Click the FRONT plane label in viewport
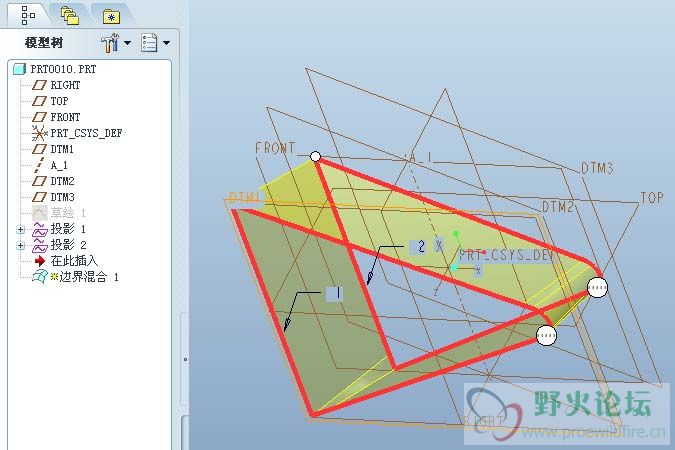The width and height of the screenshot is (675, 450). click(x=275, y=148)
